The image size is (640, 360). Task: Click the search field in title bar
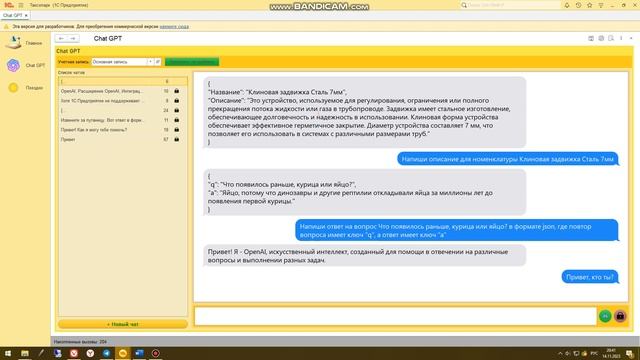(510, 5)
